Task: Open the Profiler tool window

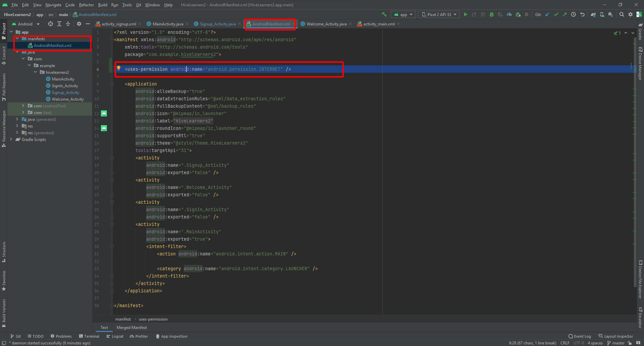Action: pos(139,336)
